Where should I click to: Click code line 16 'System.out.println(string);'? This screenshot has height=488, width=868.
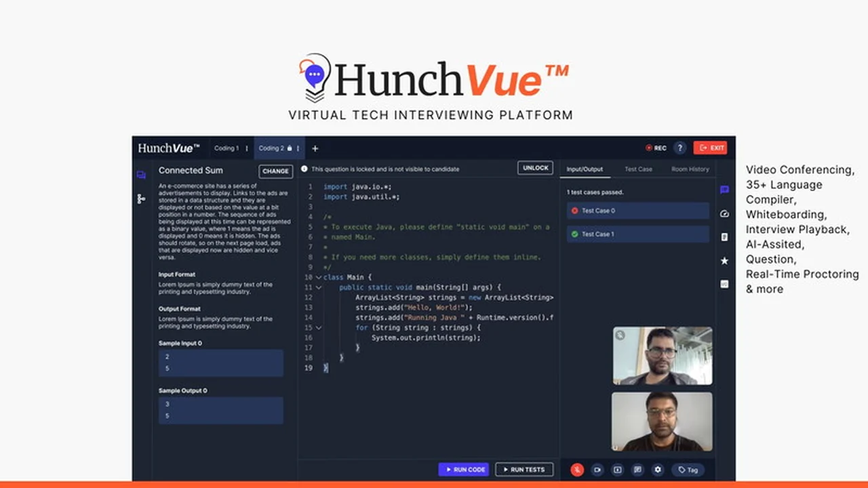426,338
